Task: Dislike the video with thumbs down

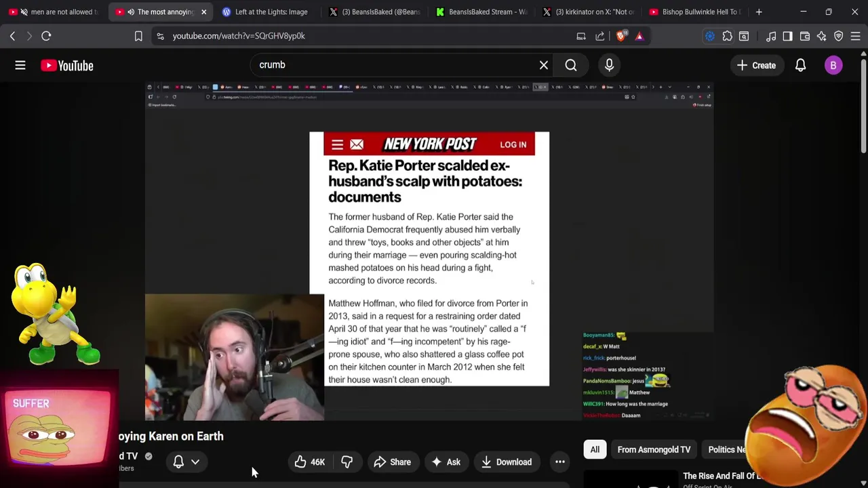Action: pos(347,462)
